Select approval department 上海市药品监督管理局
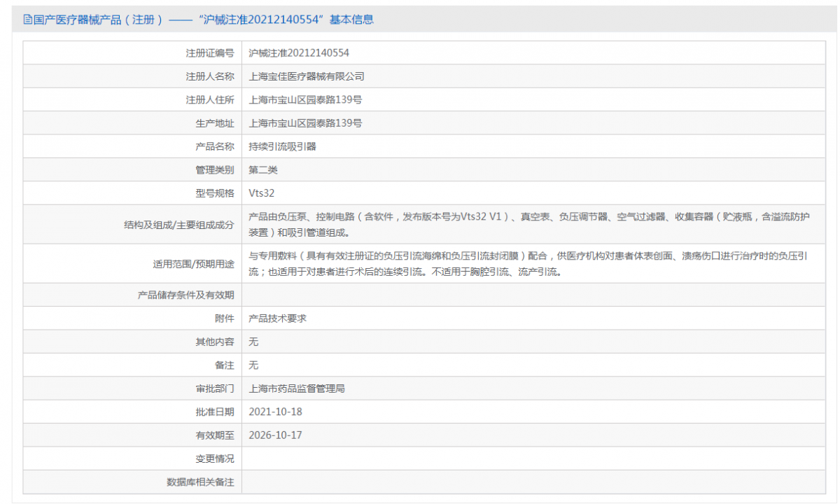 pyautogui.click(x=297, y=388)
